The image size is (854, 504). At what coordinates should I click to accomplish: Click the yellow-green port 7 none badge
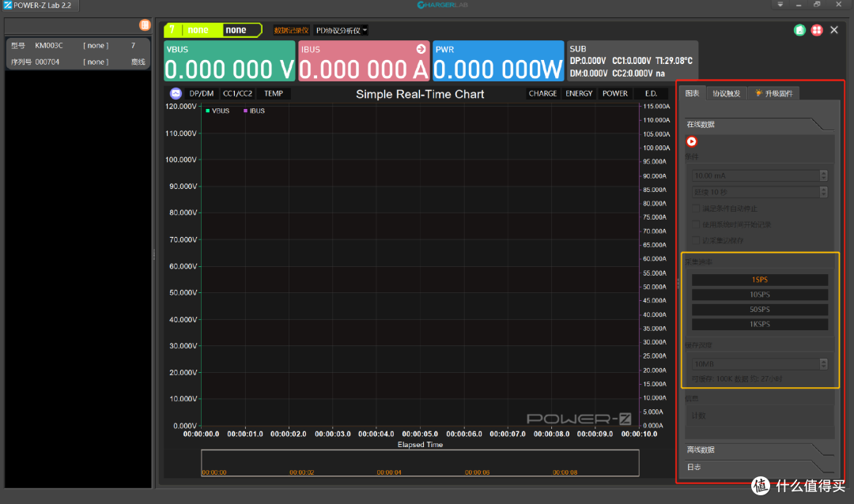coord(213,30)
